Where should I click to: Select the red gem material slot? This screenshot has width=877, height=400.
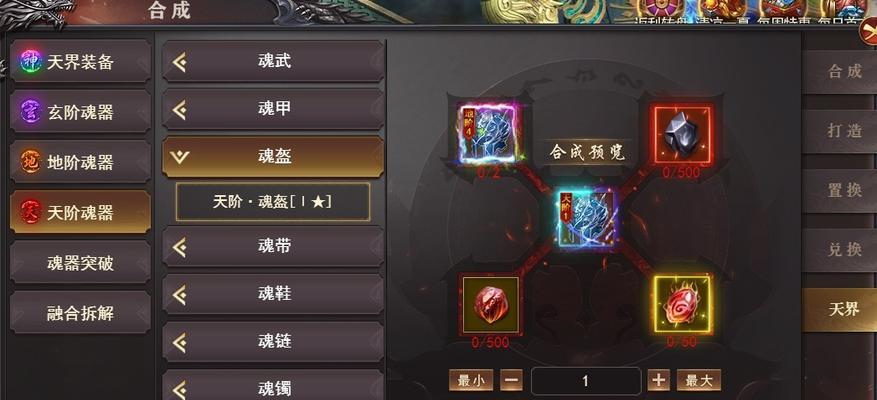[x=491, y=305]
